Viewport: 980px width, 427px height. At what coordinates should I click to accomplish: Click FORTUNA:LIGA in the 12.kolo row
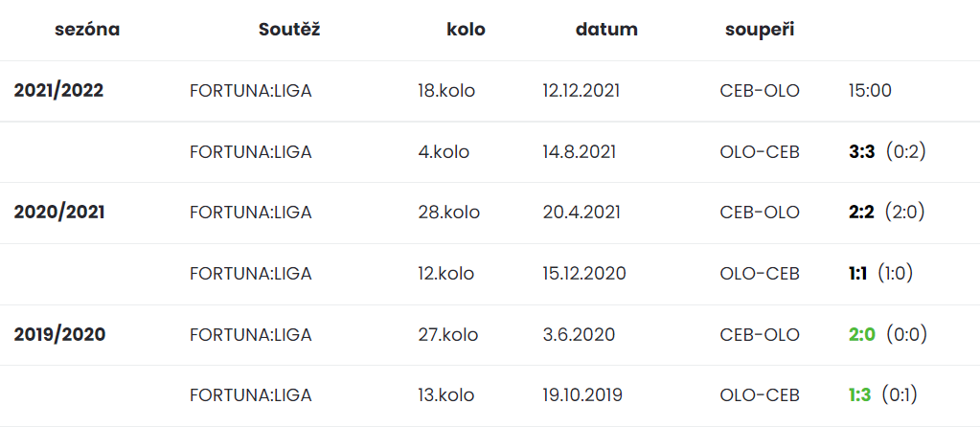251,274
